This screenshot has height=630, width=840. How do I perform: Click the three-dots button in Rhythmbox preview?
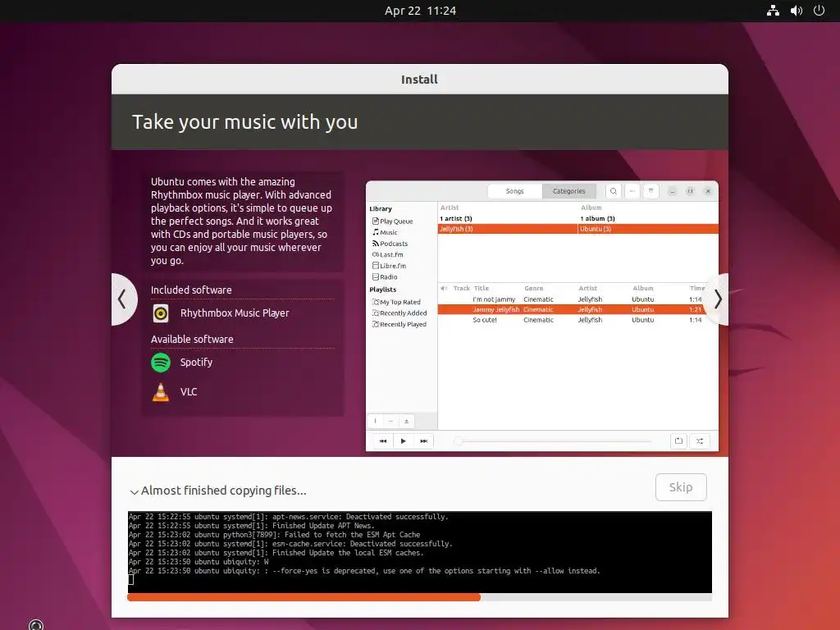(632, 191)
